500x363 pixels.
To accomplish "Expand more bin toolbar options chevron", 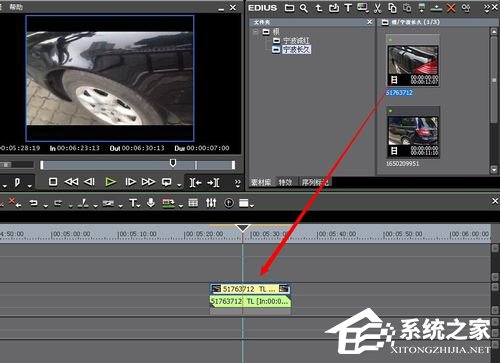I will 487,8.
